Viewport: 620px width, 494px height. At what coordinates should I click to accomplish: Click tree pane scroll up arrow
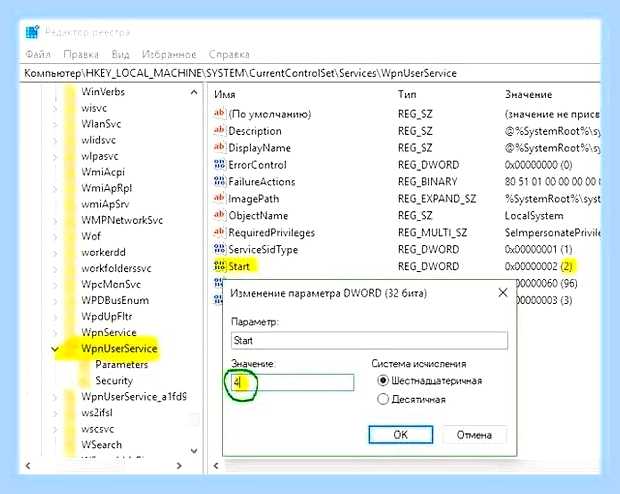pos(194,93)
